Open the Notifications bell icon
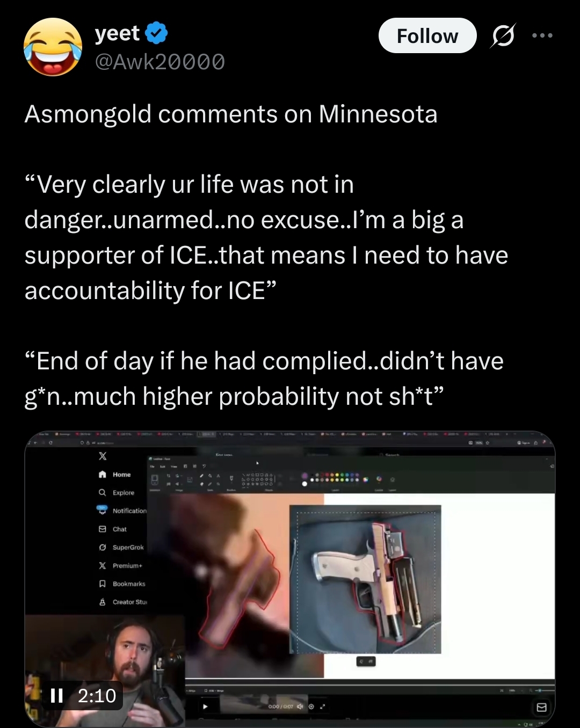Image resolution: width=580 pixels, height=728 pixels. coord(102,509)
